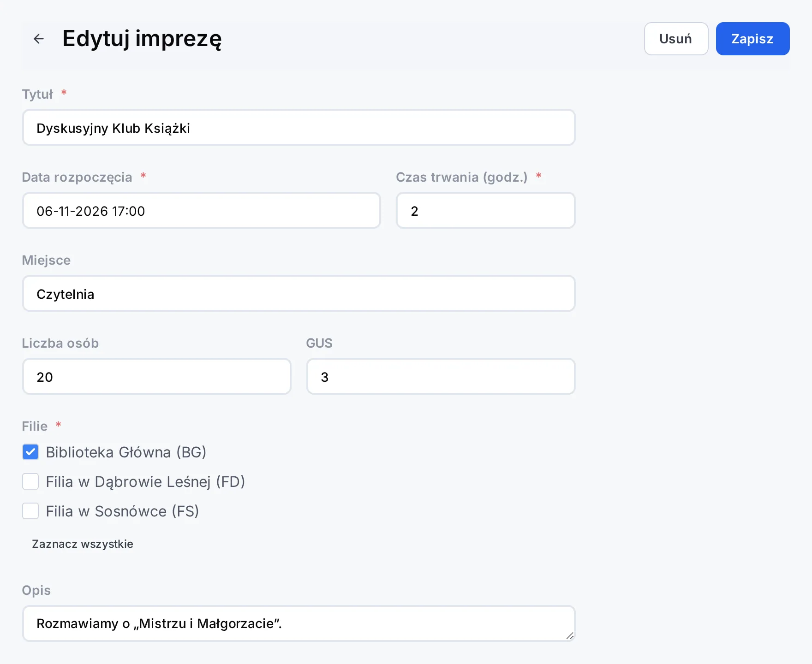Delete the event with Usuń button
This screenshot has width=812, height=664.
click(676, 39)
